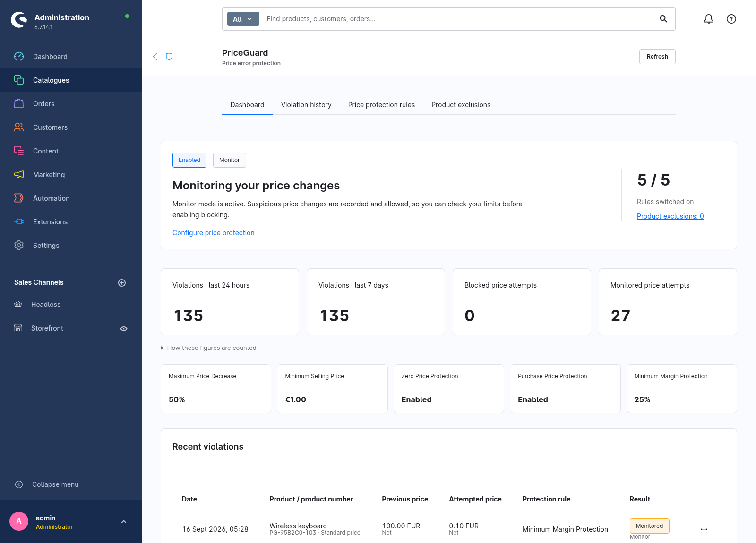Open the Catalogues sidebar icon
The height and width of the screenshot is (543, 756).
19,80
